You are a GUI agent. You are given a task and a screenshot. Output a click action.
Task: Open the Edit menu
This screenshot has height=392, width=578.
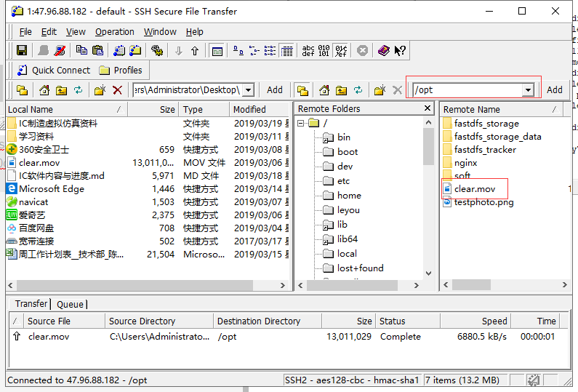point(49,32)
